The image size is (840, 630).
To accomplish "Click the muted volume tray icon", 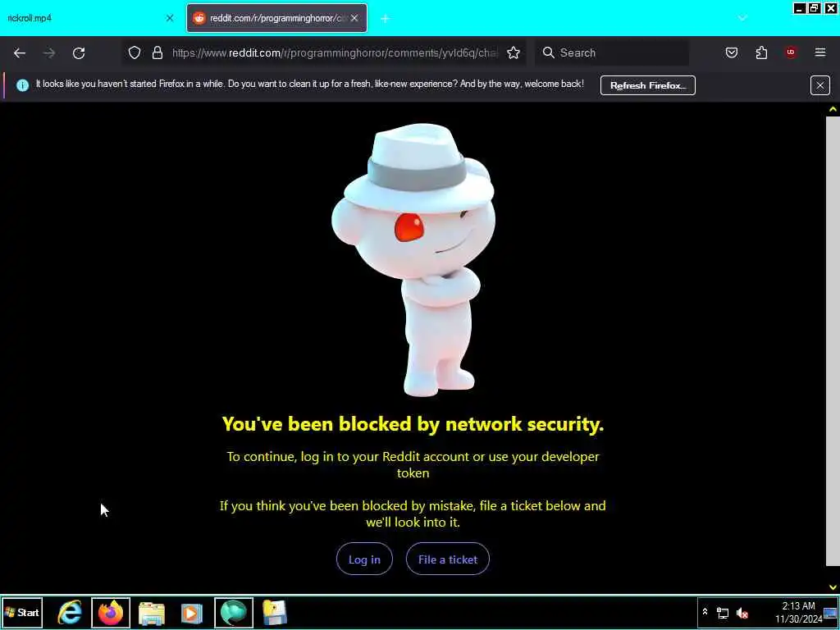I will click(x=742, y=613).
